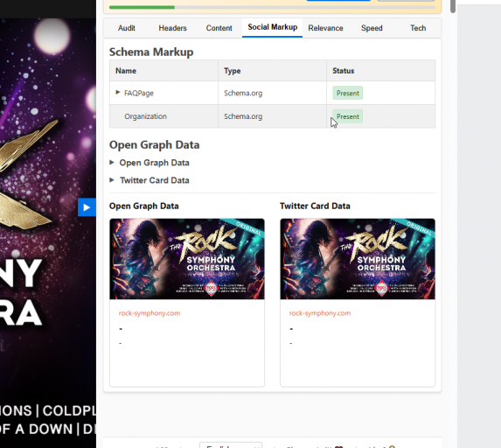Expand the FAQPage schema row
The height and width of the screenshot is (448, 501).
coord(117,93)
